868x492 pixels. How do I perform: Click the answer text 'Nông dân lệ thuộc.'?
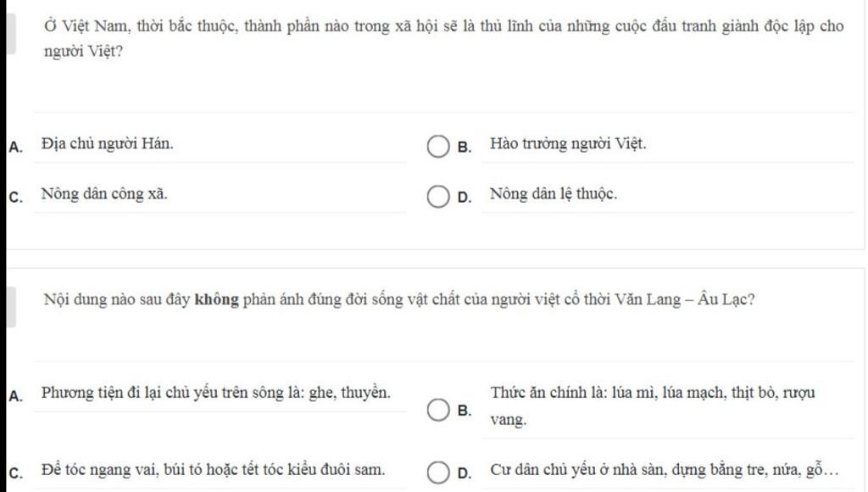pyautogui.click(x=553, y=194)
